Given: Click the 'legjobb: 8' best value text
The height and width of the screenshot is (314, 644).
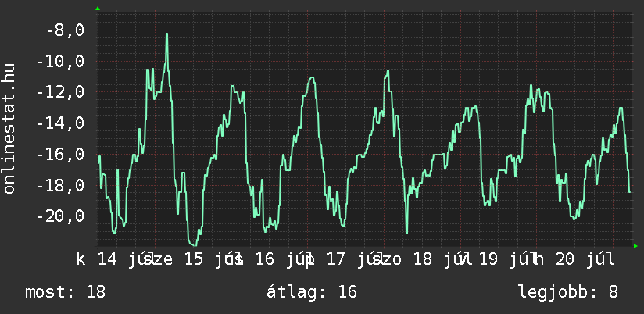Looking at the screenshot, I should [x=568, y=292].
